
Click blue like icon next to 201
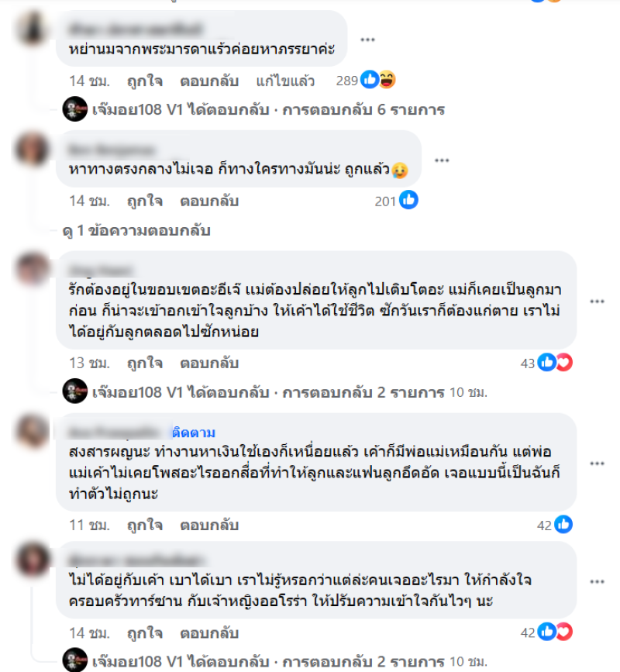tap(408, 200)
